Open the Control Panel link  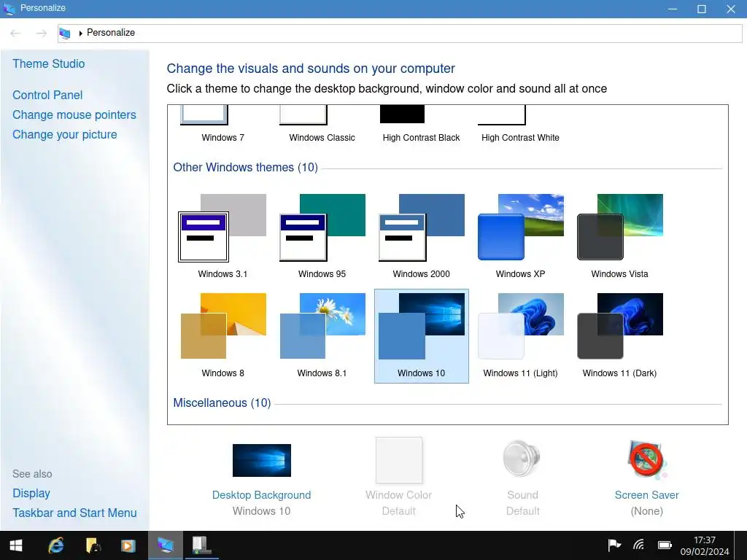pos(47,96)
